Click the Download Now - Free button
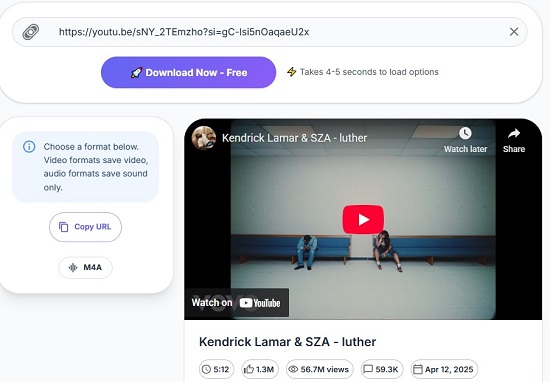This screenshot has width=550, height=382. tap(188, 72)
